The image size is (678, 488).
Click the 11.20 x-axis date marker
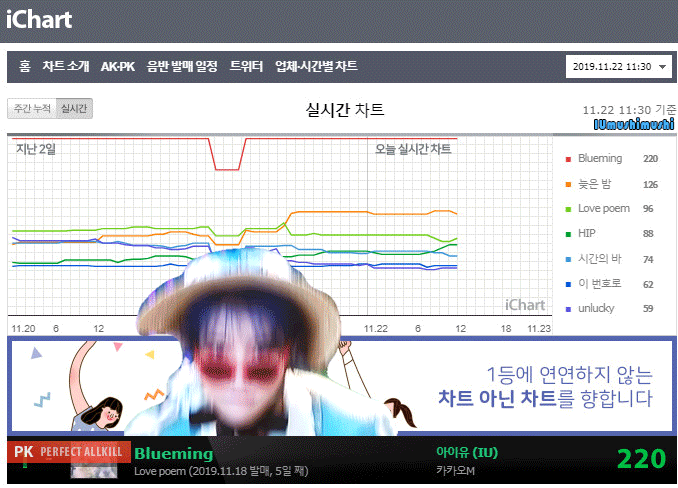point(23,329)
